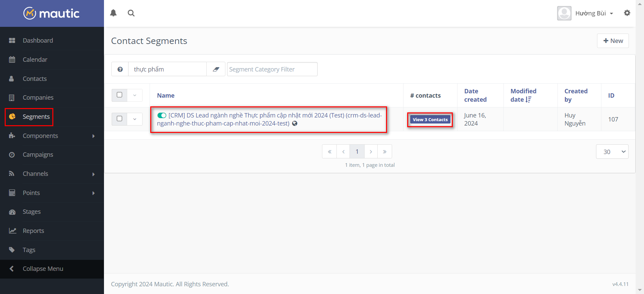This screenshot has width=644, height=294.
Task: Open the Hường Bùi user menu
Action: coord(591,13)
